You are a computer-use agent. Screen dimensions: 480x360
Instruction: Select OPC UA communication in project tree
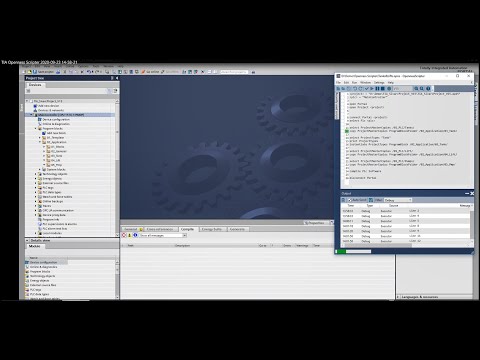click(58, 210)
